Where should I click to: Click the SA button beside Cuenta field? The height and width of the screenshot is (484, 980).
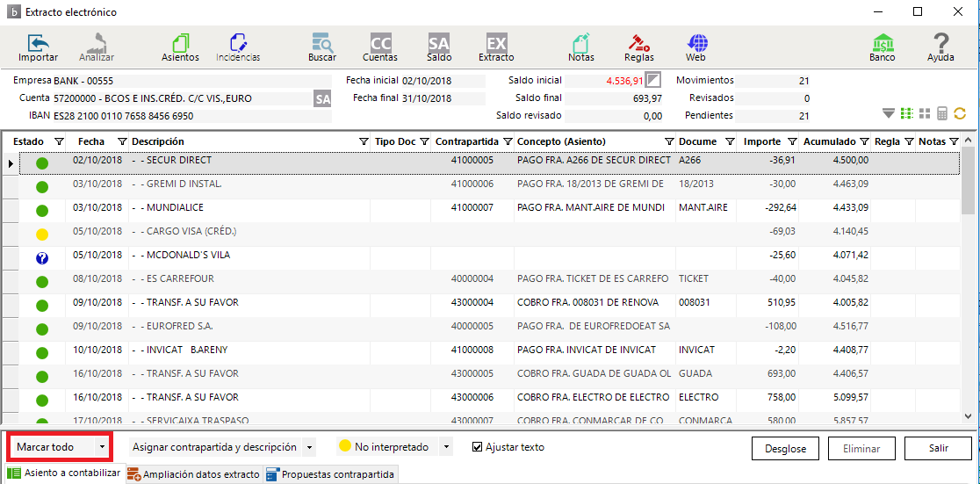[322, 98]
